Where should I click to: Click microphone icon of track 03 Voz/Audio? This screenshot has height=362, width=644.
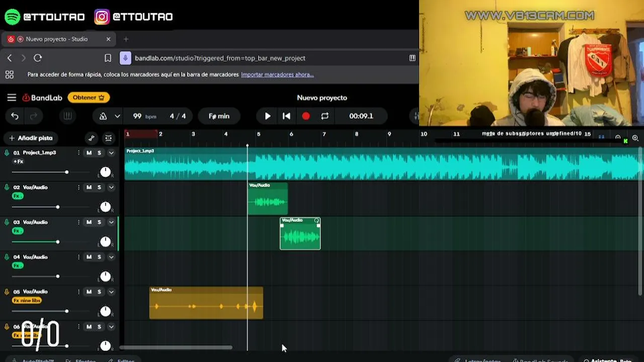[7, 222]
